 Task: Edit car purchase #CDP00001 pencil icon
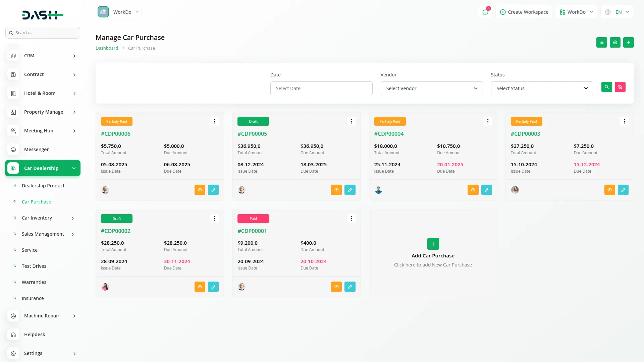point(350,287)
